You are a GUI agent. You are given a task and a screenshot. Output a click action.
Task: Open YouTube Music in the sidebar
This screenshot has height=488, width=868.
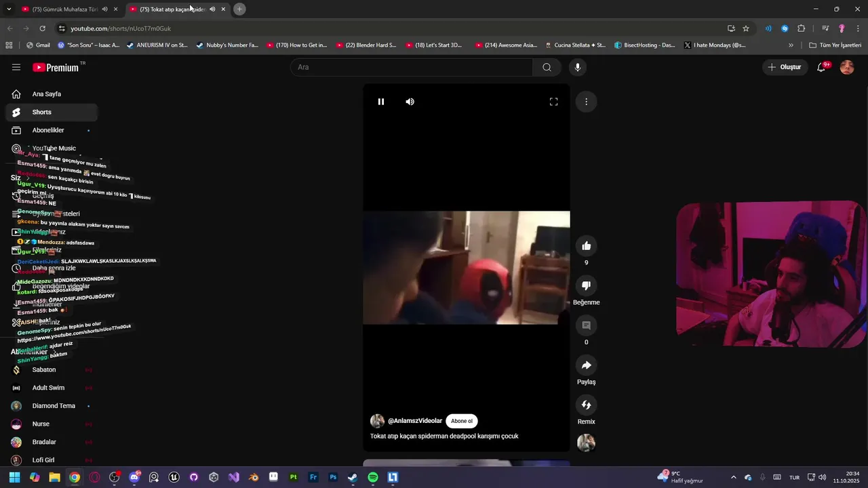pos(52,148)
